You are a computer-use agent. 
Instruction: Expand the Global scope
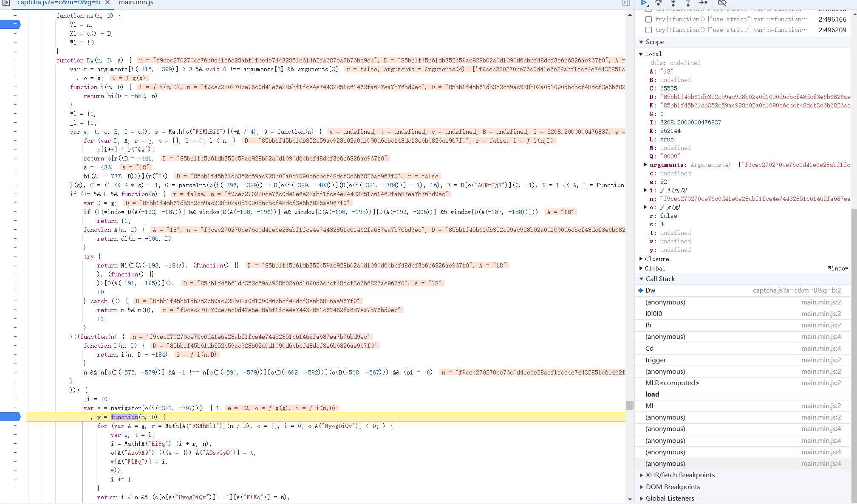pos(641,268)
